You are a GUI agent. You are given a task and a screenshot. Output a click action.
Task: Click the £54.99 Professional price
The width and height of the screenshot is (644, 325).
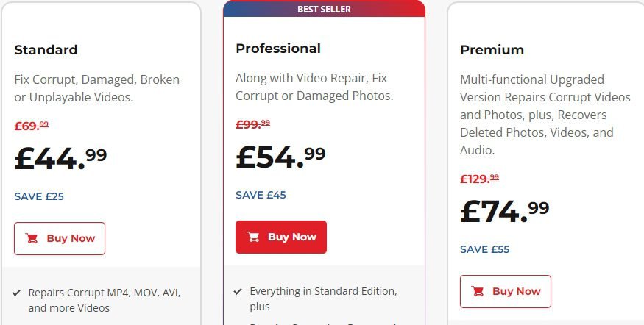tap(280, 157)
